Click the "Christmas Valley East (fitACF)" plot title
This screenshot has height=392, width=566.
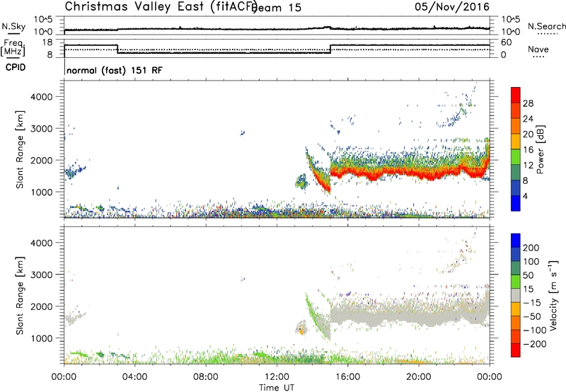pyautogui.click(x=161, y=7)
